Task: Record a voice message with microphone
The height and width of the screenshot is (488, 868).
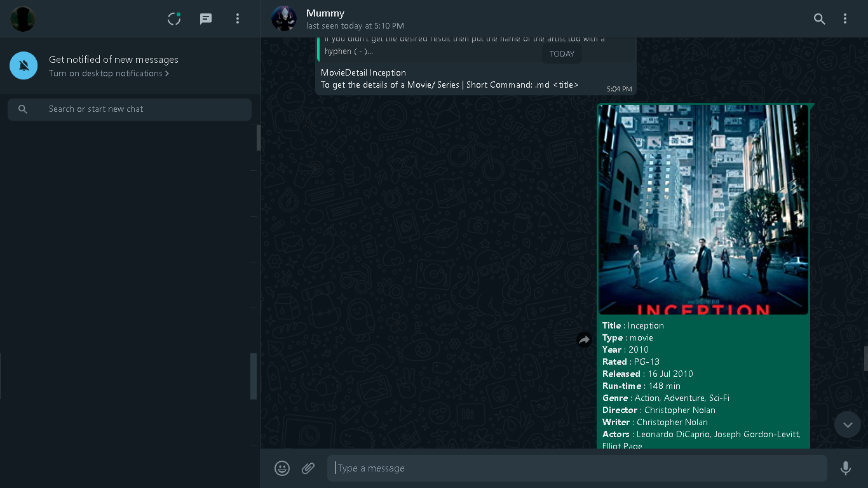Action: click(845, 468)
